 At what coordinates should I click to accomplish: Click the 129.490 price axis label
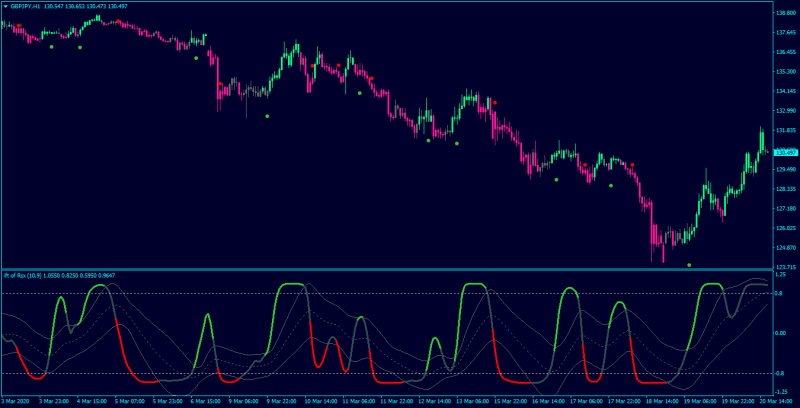786,169
